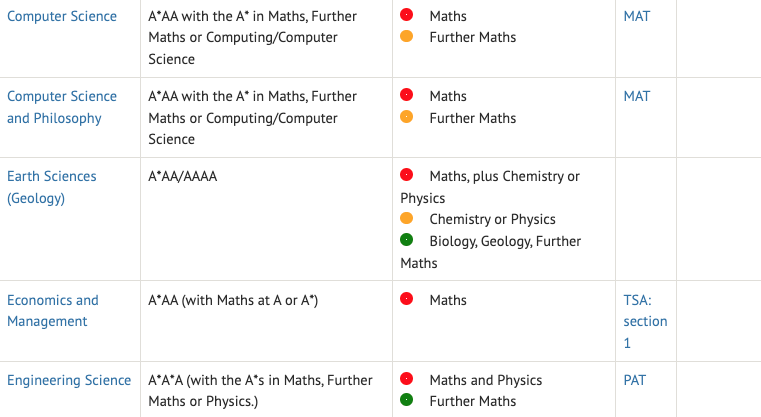Screen dimensions: 761x417
Task: Click the green dot beside Biology, Geology
Action: (406, 240)
